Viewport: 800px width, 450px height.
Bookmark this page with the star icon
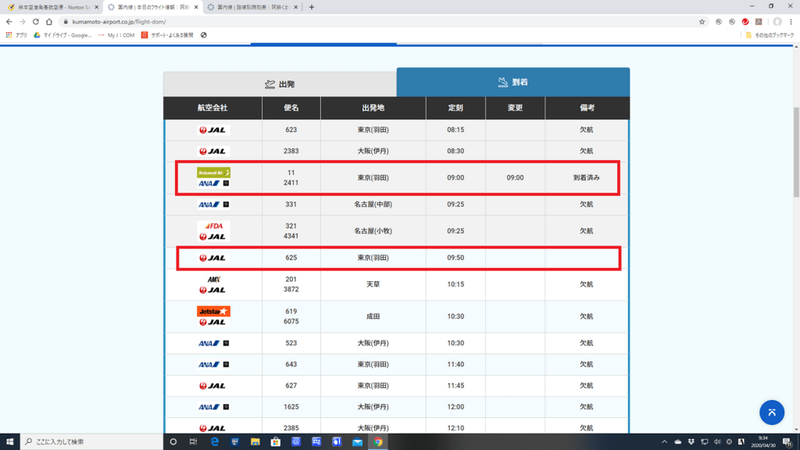(x=702, y=22)
